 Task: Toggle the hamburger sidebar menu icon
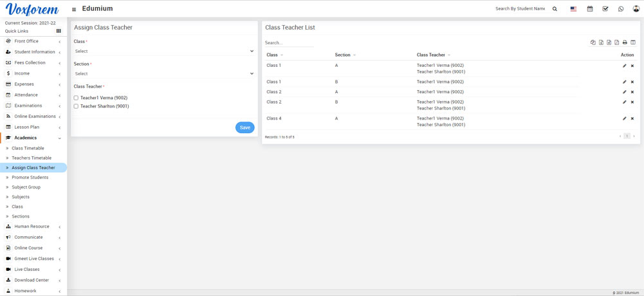(x=74, y=10)
